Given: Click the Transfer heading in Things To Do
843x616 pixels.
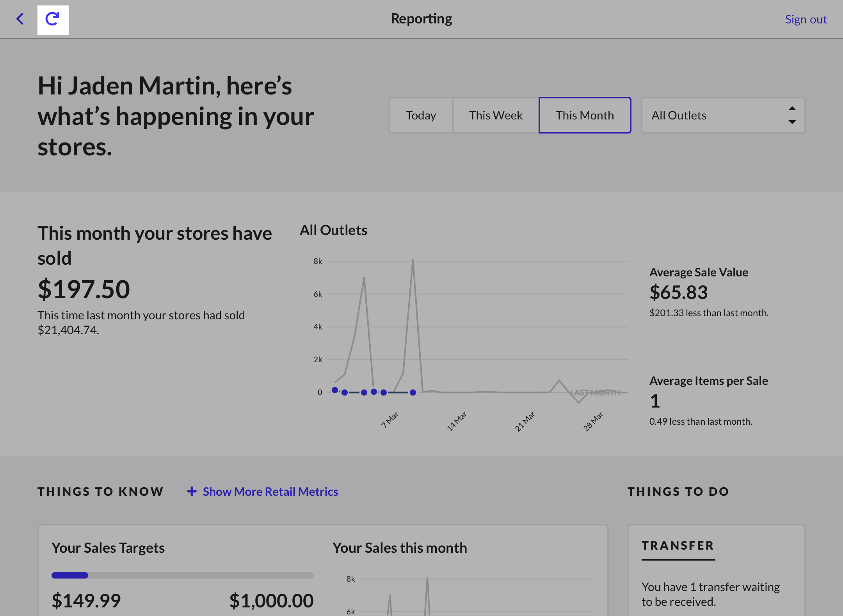Looking at the screenshot, I should (x=678, y=545).
